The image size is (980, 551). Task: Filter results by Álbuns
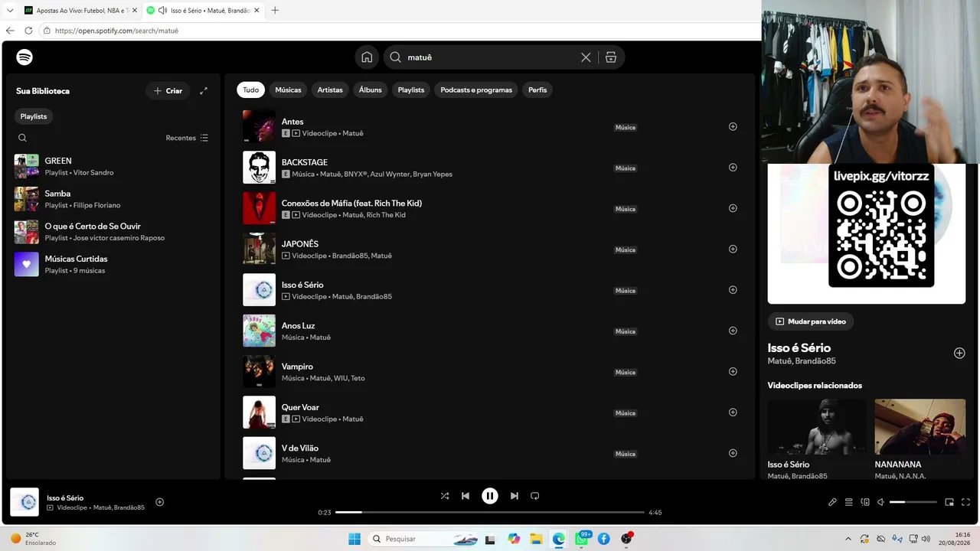click(371, 90)
